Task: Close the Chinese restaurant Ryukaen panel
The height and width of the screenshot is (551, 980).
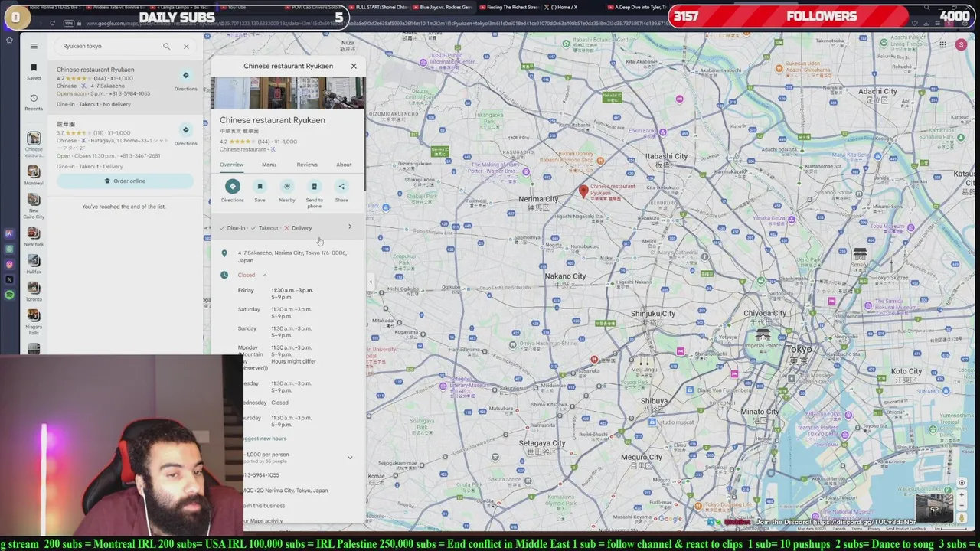Action: [x=354, y=66]
